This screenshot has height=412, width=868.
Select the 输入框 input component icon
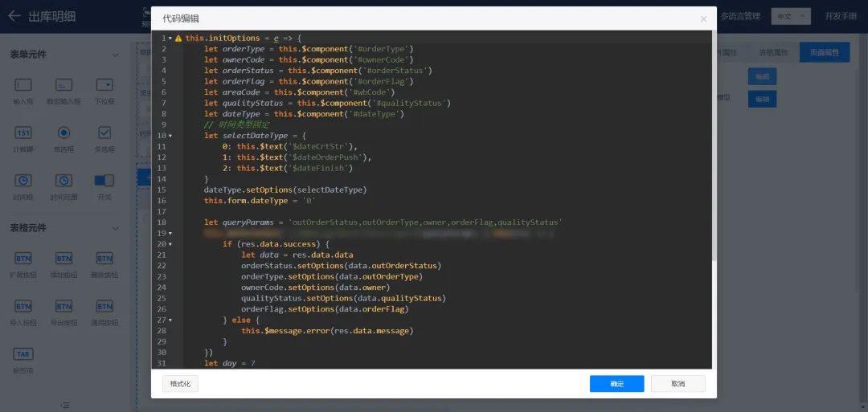tap(23, 85)
